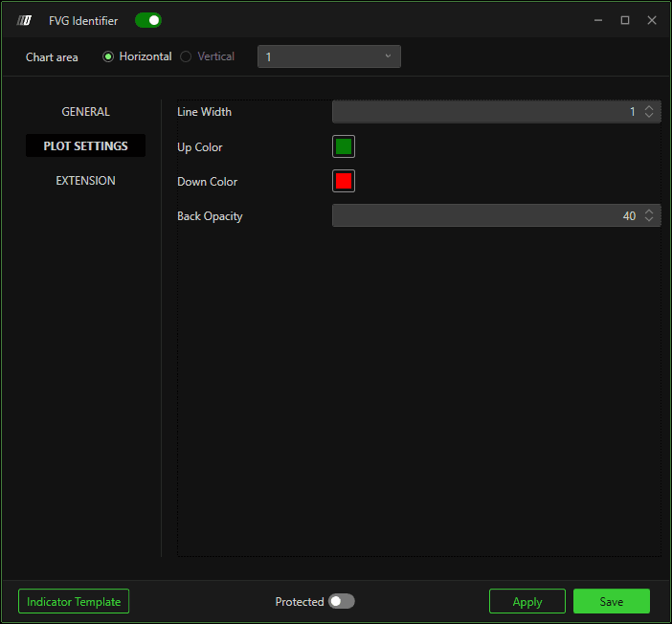Click the Down Color label
The width and height of the screenshot is (672, 624).
(x=207, y=182)
